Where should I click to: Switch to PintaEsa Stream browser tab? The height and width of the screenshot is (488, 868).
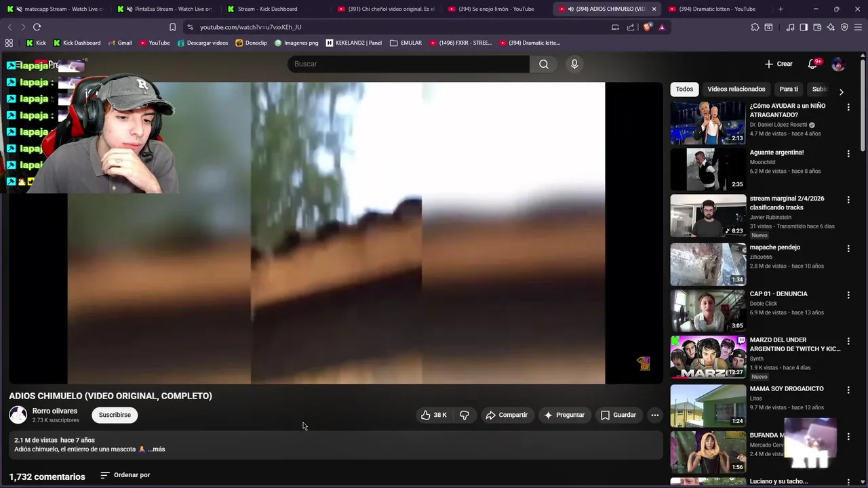point(166,9)
